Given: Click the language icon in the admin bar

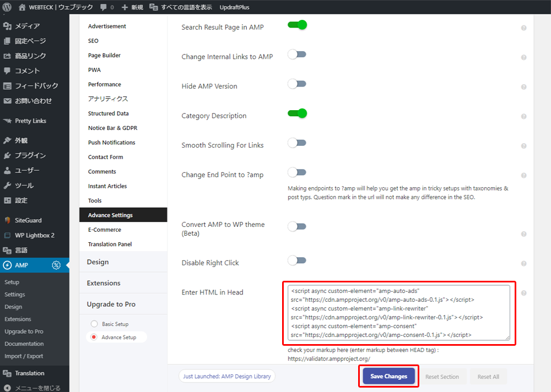Looking at the screenshot, I should (154, 7).
